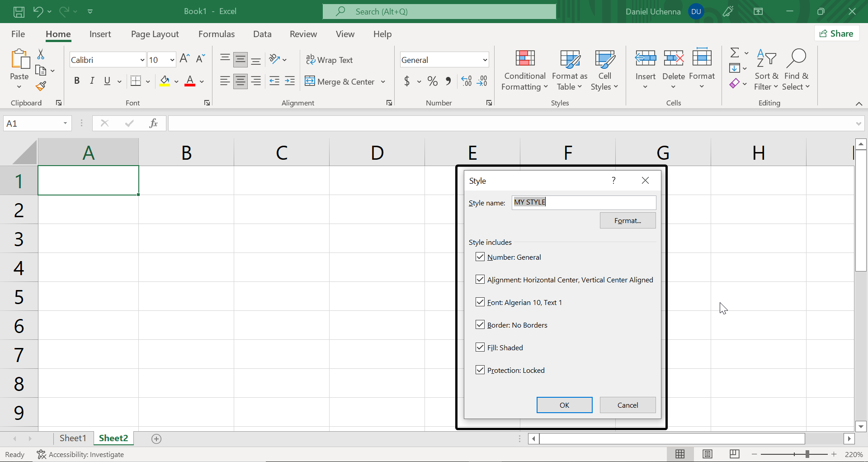The width and height of the screenshot is (868, 462).
Task: Click the Style name input field
Action: (x=583, y=202)
